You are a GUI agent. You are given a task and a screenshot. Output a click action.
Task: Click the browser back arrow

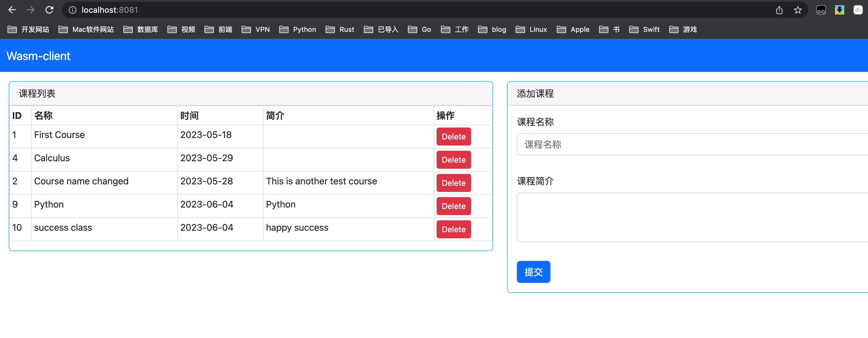point(12,10)
